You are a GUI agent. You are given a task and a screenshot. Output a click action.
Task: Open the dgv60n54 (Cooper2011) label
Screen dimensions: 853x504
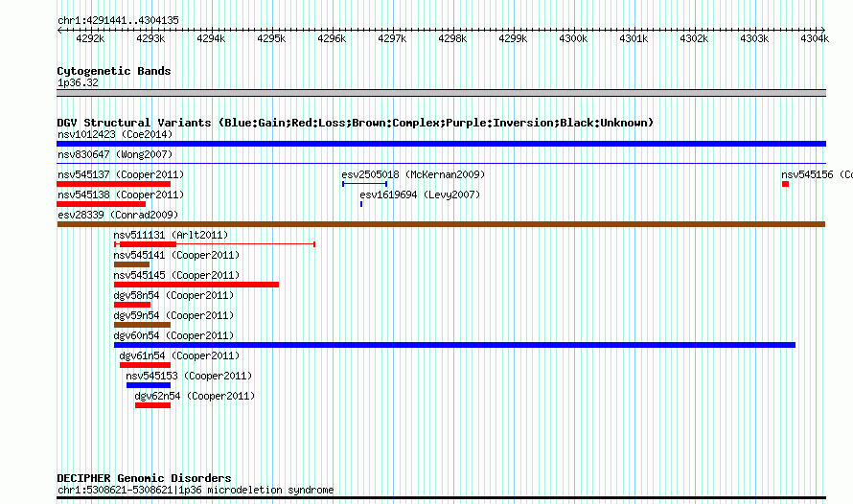[173, 335]
